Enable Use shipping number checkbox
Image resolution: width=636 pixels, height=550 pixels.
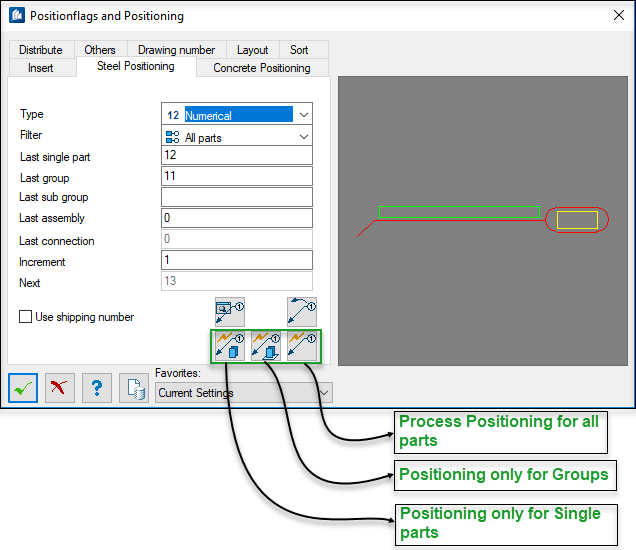point(26,316)
